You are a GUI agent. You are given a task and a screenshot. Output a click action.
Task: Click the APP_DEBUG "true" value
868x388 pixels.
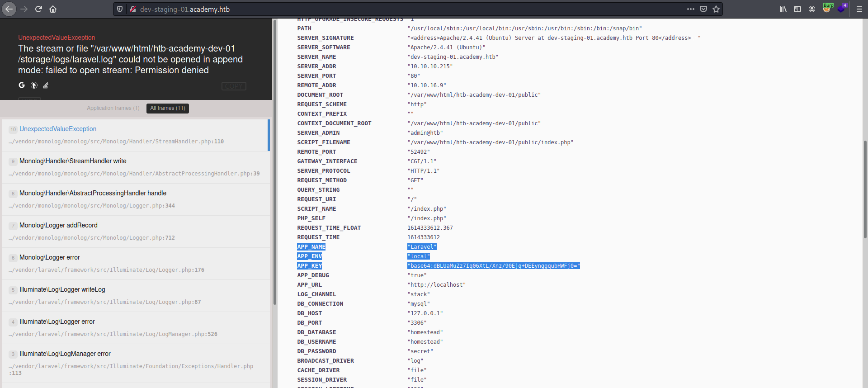click(417, 275)
